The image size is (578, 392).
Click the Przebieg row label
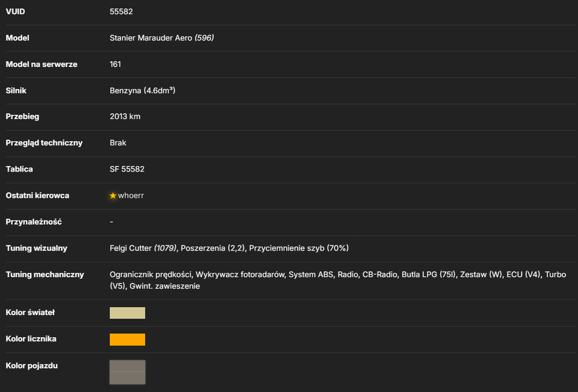[23, 116]
